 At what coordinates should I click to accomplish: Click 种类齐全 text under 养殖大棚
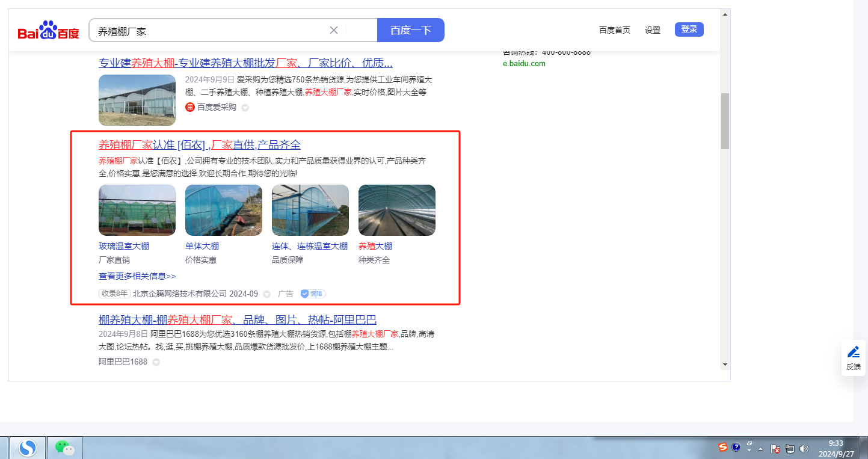click(x=374, y=260)
